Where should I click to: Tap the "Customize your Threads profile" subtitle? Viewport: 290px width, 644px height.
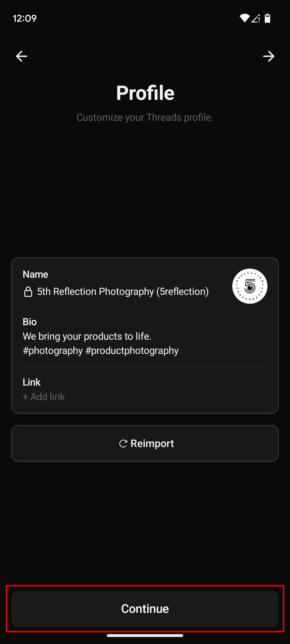point(145,117)
